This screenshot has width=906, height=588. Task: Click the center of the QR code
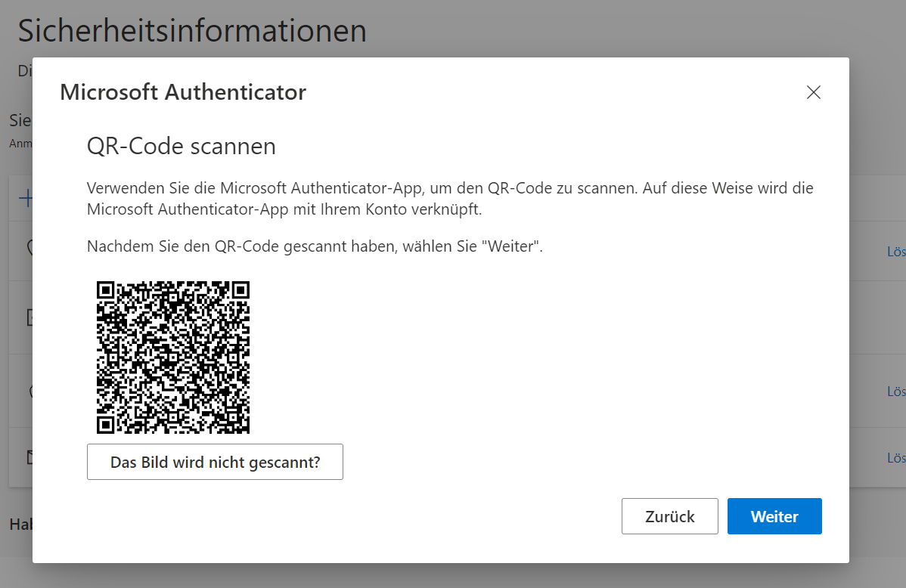[173, 357]
